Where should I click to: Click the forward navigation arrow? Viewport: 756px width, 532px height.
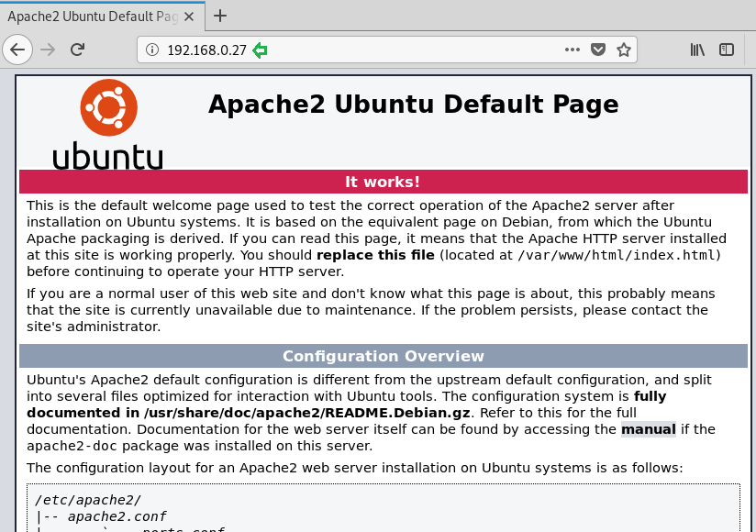[x=48, y=50]
